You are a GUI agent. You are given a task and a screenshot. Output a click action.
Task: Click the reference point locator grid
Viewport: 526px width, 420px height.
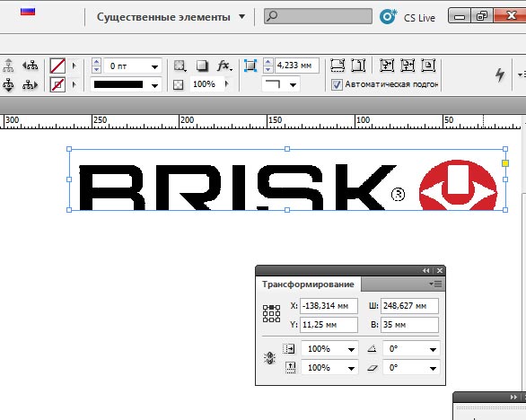coord(271,313)
